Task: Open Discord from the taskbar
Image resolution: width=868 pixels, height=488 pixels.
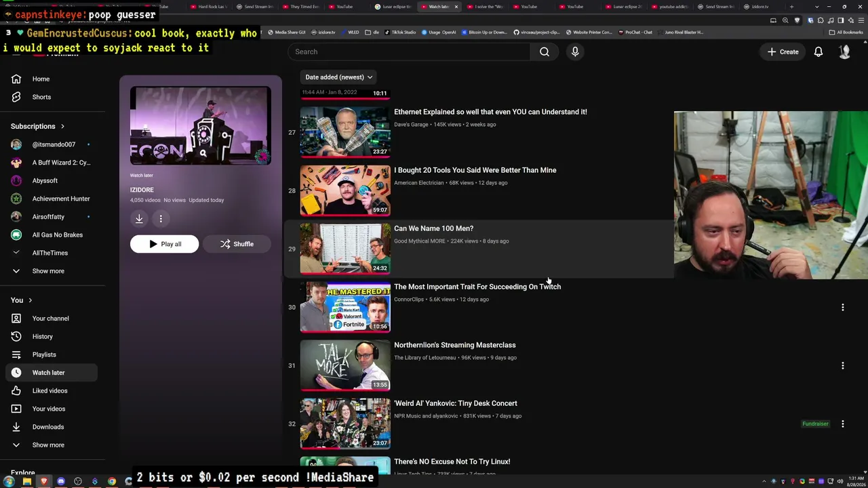Action: (60, 481)
